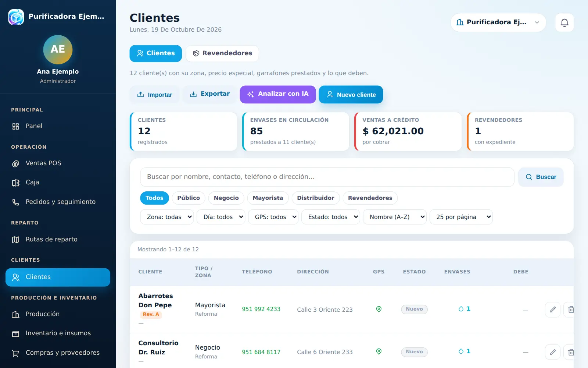Switch to the Revendedores tab

pyautogui.click(x=222, y=53)
